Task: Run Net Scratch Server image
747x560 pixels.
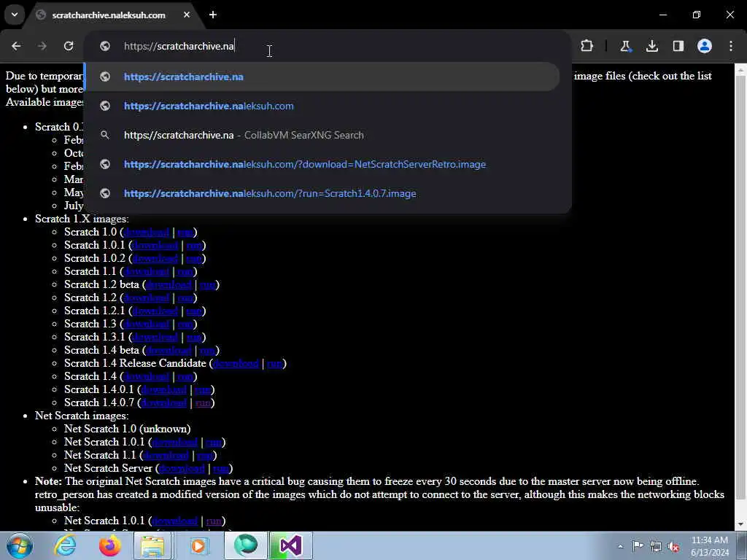Action: tap(221, 469)
